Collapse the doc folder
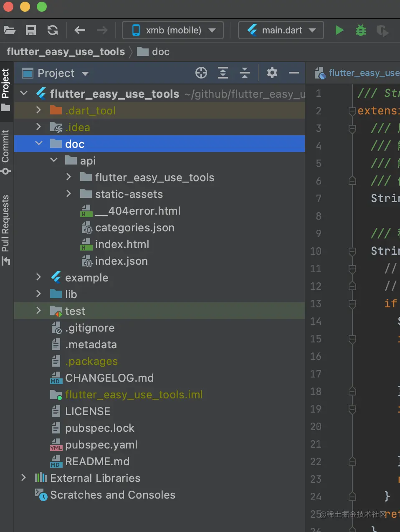 point(39,144)
